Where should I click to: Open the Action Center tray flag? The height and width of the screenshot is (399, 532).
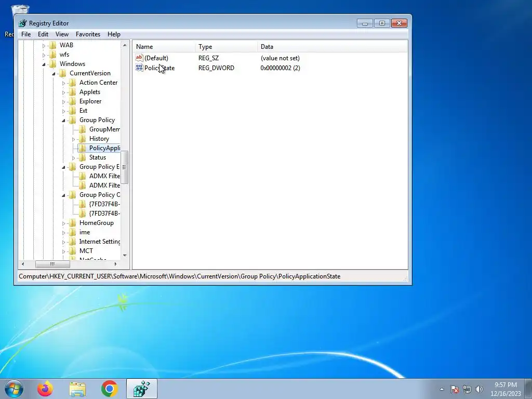pos(455,389)
